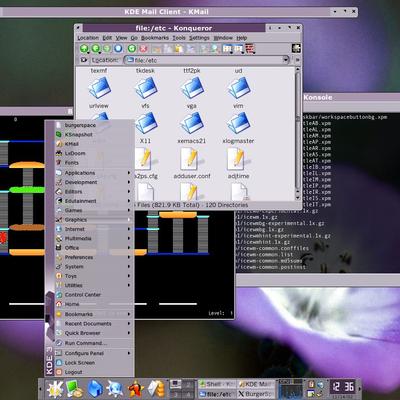Select KSnapshot from K menu
The height and width of the screenshot is (400, 400).
point(93,134)
